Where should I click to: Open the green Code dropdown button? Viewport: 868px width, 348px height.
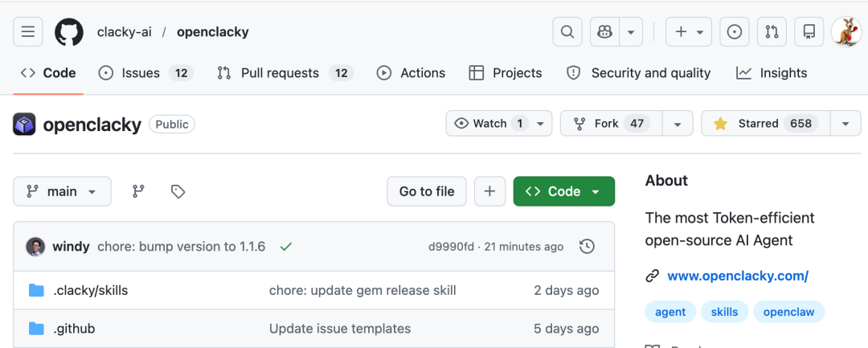(564, 191)
